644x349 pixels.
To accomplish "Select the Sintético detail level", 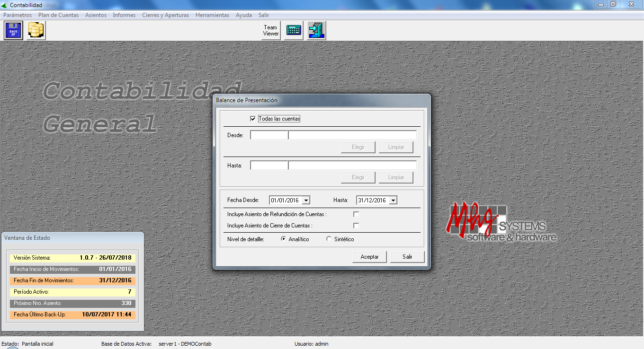I will (329, 239).
